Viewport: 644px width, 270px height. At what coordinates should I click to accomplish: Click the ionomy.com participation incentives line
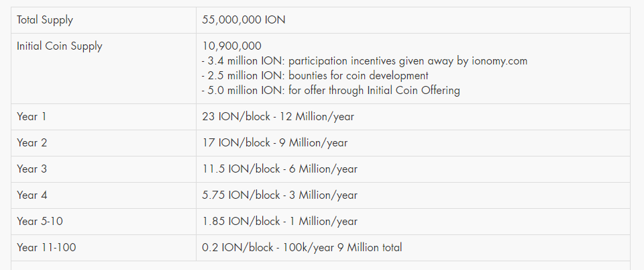point(364,61)
